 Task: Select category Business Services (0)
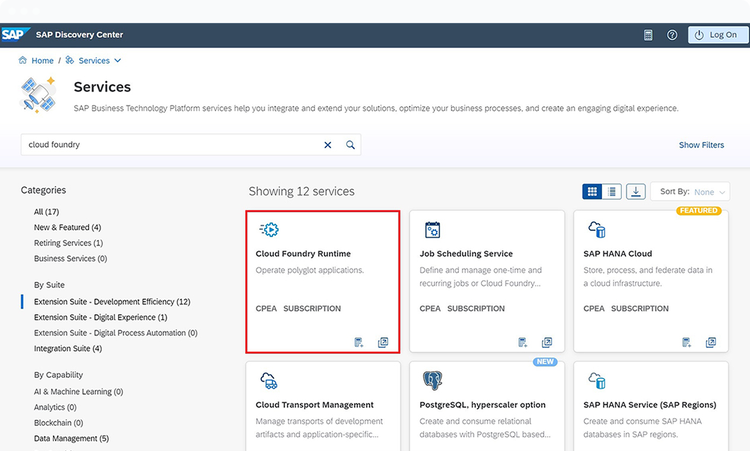[x=70, y=259]
